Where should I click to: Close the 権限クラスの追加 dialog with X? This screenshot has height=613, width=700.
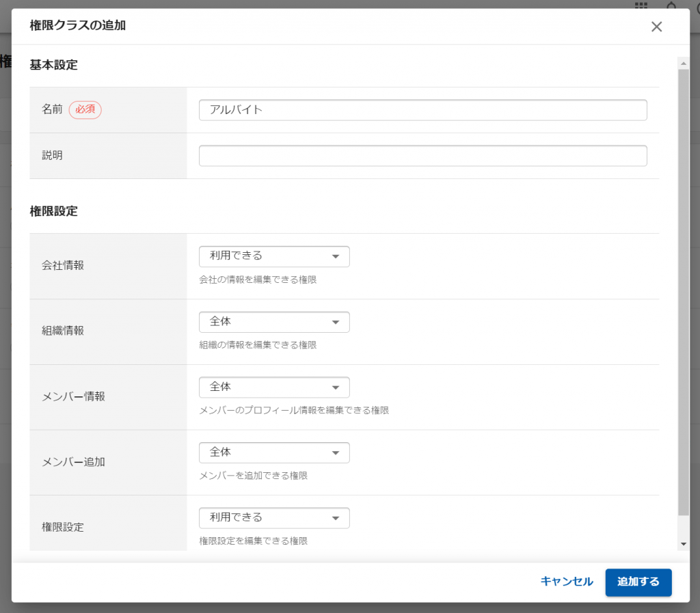point(656,27)
